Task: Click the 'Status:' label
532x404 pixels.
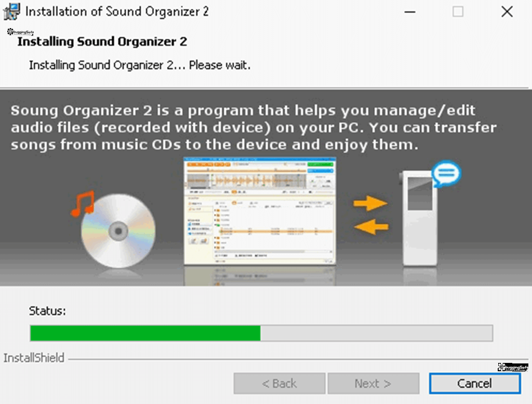Action: tap(47, 310)
